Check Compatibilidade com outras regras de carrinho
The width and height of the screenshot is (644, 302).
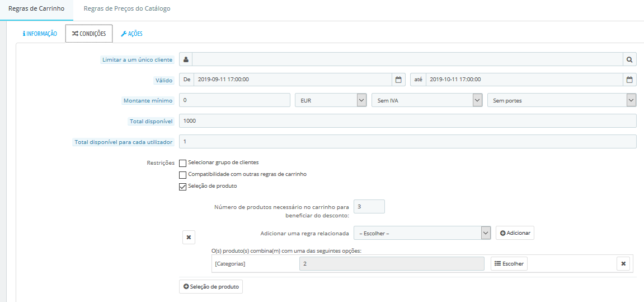pos(183,175)
